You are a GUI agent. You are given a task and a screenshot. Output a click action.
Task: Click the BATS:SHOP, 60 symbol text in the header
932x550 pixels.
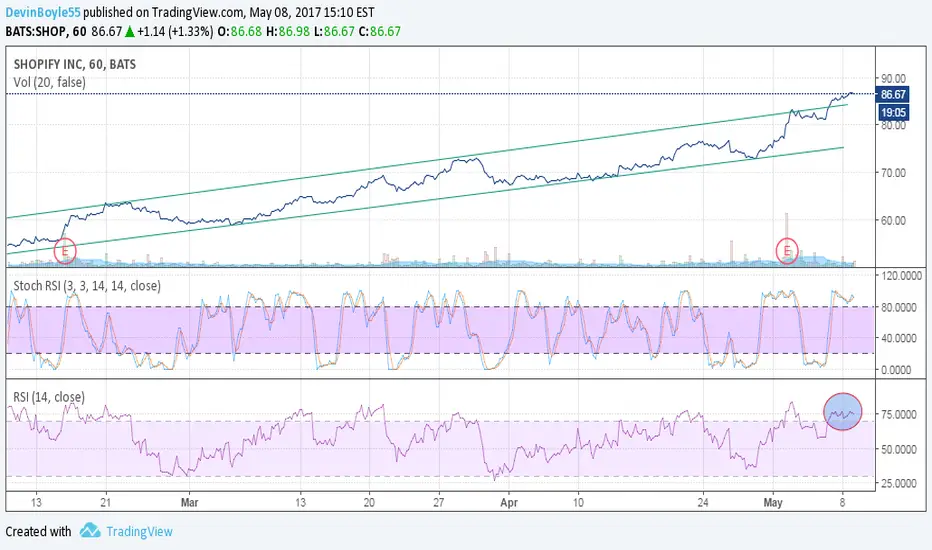(x=46, y=32)
